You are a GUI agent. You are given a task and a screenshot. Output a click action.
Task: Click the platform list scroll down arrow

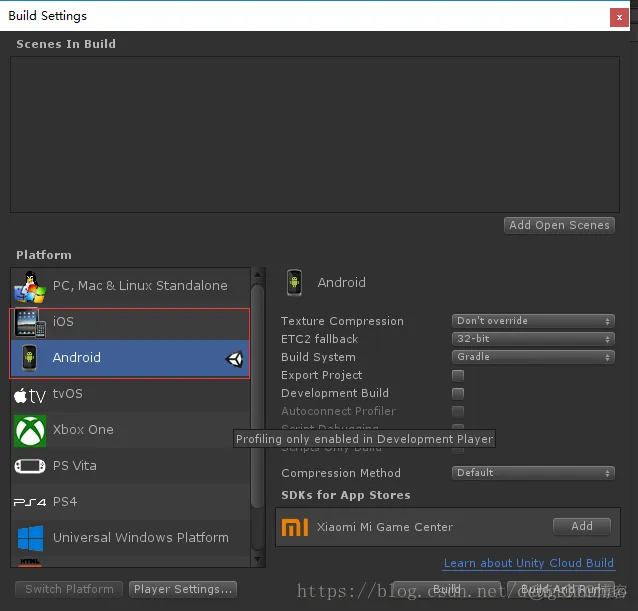(257, 560)
